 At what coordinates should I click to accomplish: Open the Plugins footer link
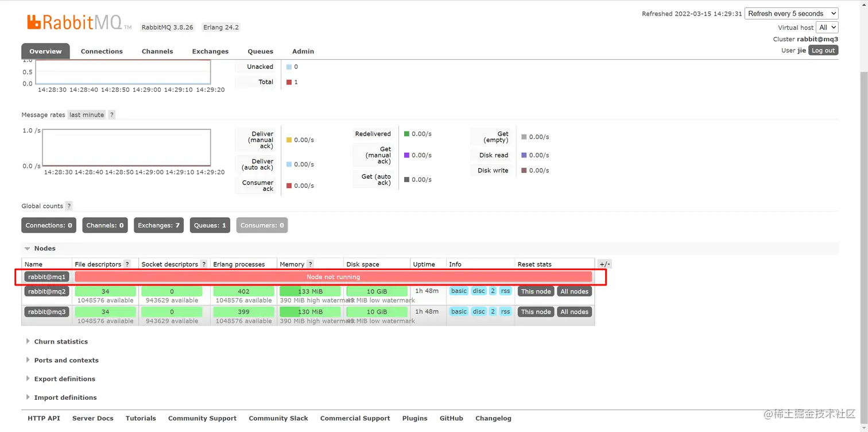coord(415,418)
